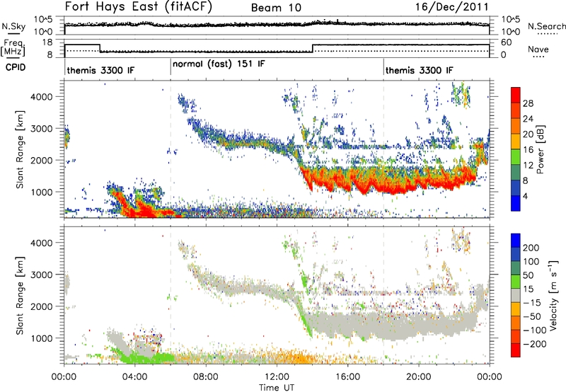
Task: Click the 08:00 time axis tick
Action: point(206,377)
